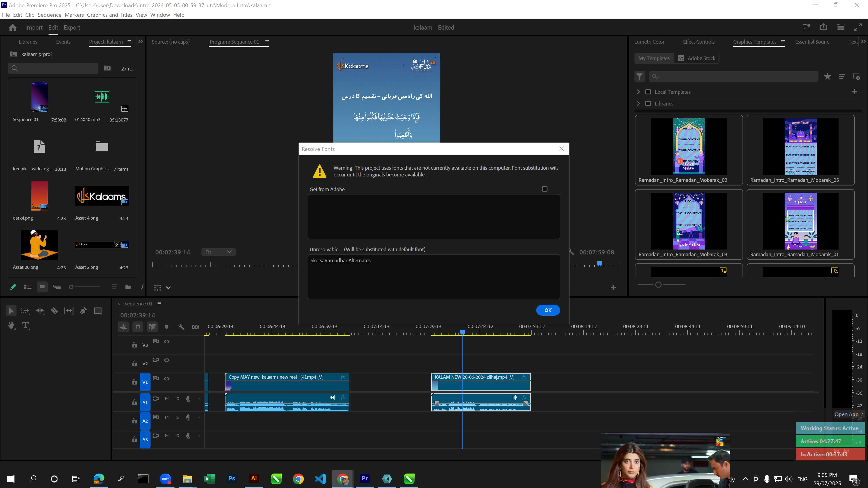Click OK in the Resolve Fonts dialog

548,310
